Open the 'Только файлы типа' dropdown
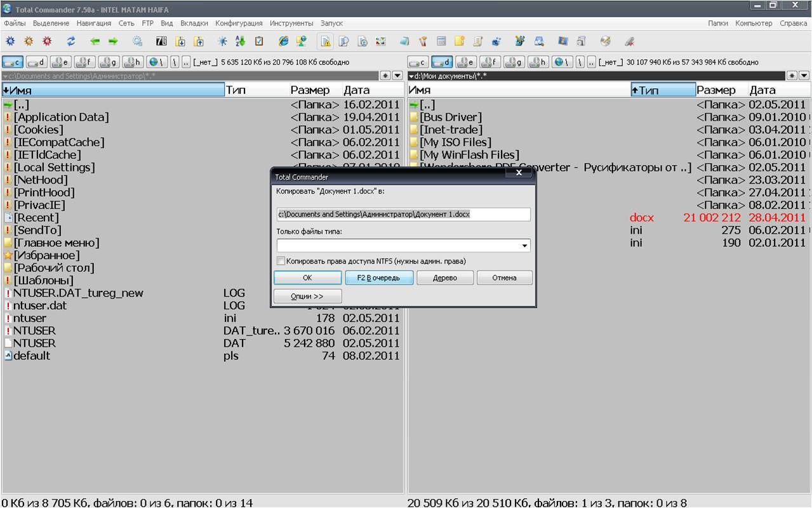 click(524, 246)
